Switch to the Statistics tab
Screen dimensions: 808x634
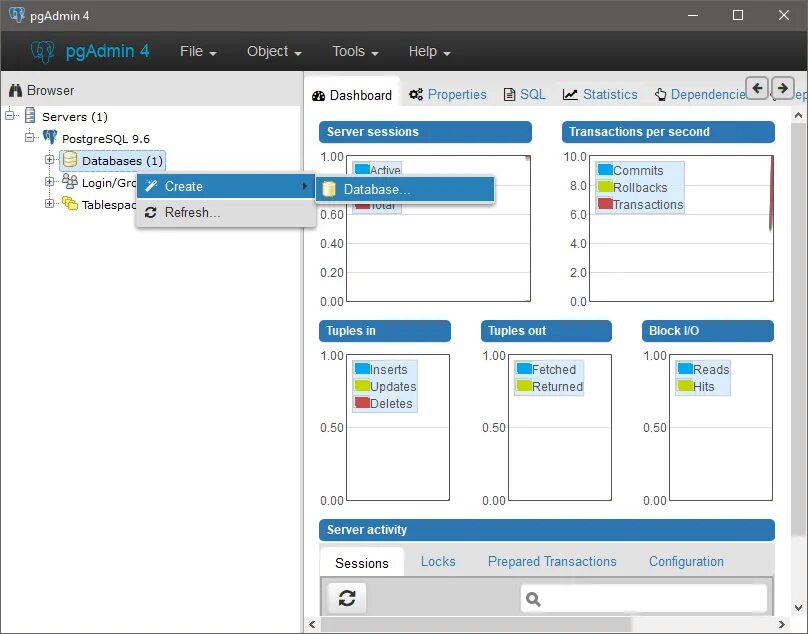[600, 94]
